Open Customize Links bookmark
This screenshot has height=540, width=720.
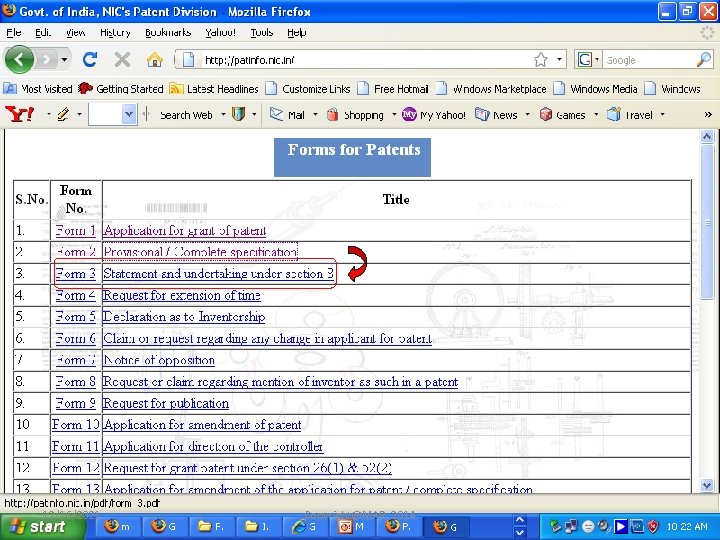coord(308,89)
